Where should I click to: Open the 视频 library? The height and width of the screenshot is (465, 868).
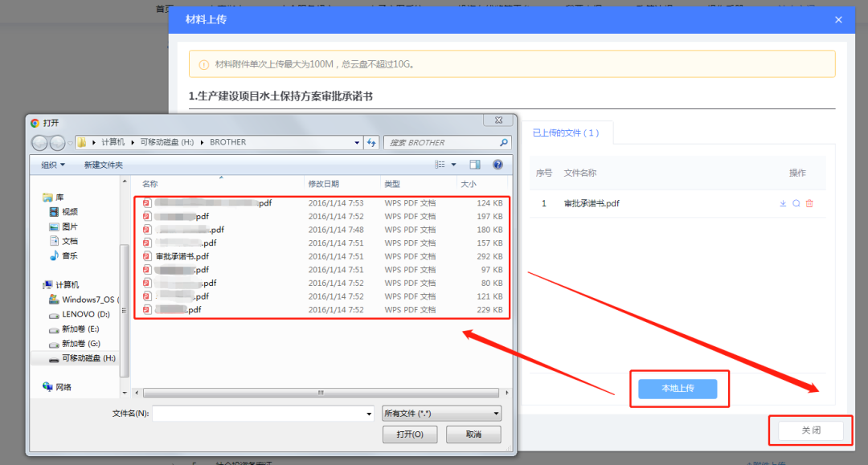(x=63, y=212)
